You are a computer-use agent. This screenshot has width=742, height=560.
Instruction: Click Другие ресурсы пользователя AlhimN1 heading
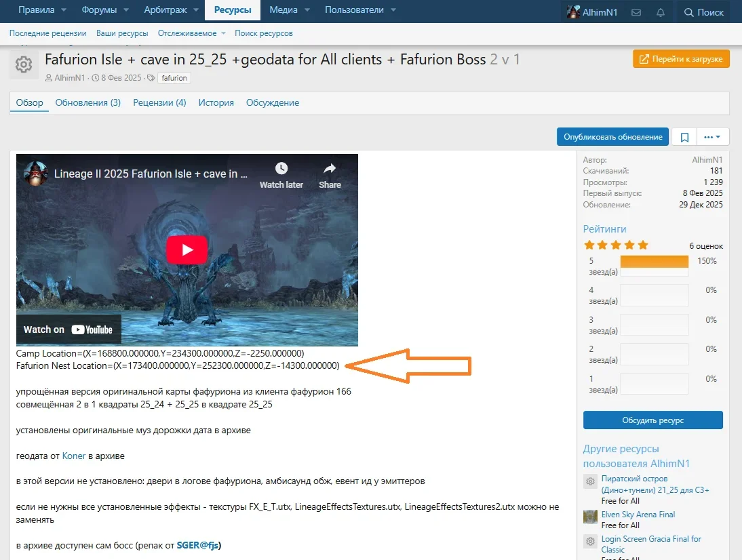(x=636, y=456)
